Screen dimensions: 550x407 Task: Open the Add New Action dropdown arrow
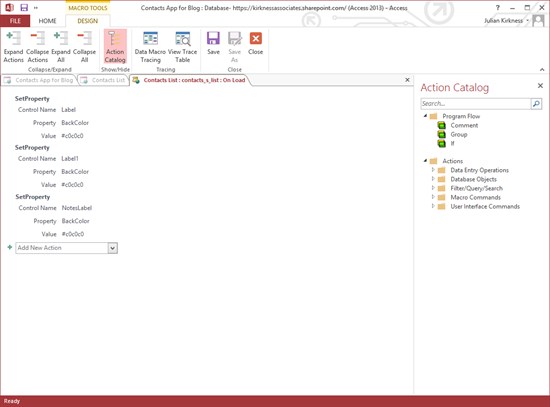112,248
